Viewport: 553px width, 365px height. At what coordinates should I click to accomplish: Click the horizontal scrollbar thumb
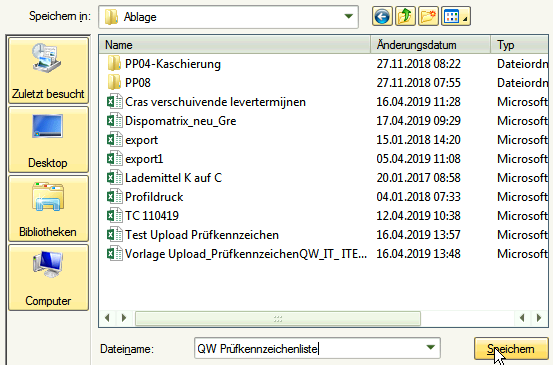(278, 318)
